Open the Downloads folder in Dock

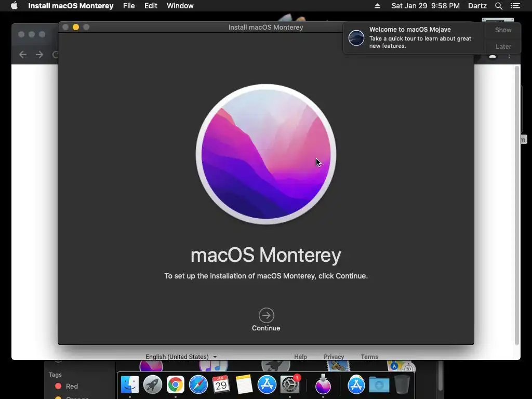coord(379,385)
